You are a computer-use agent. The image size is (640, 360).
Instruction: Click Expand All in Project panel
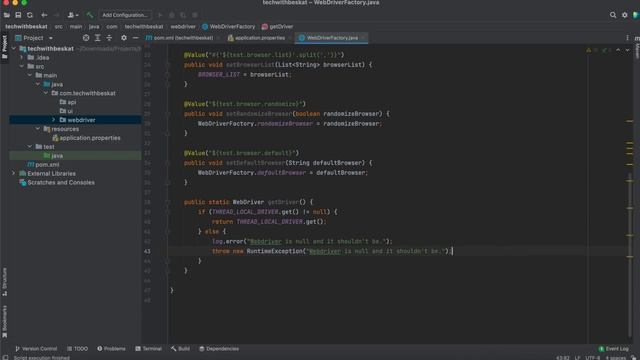98,38
